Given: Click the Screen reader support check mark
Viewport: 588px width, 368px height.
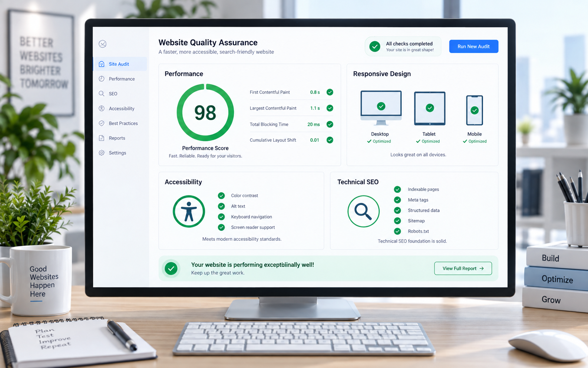Looking at the screenshot, I should pyautogui.click(x=221, y=227).
